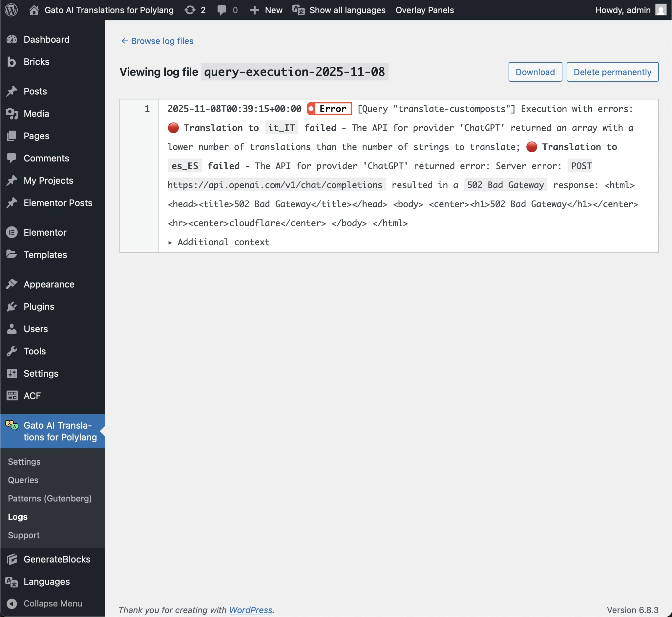Open Media via its sidebar icon
This screenshot has width=672, height=617.
(12, 114)
